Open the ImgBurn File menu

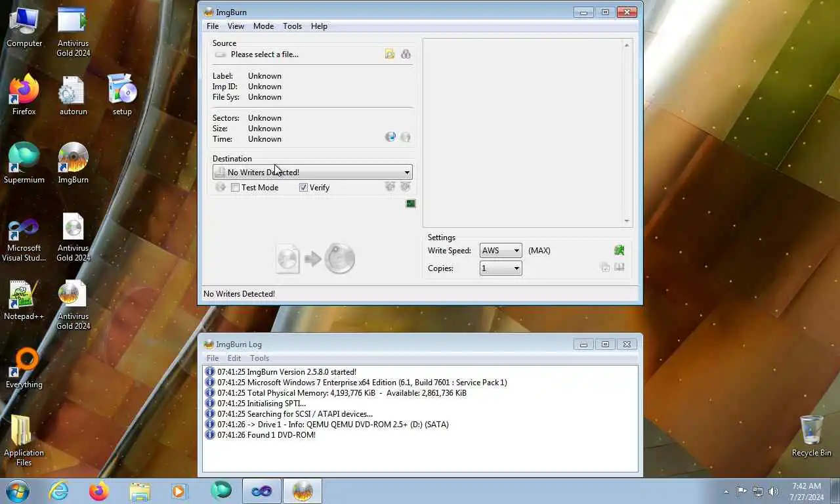click(x=213, y=26)
